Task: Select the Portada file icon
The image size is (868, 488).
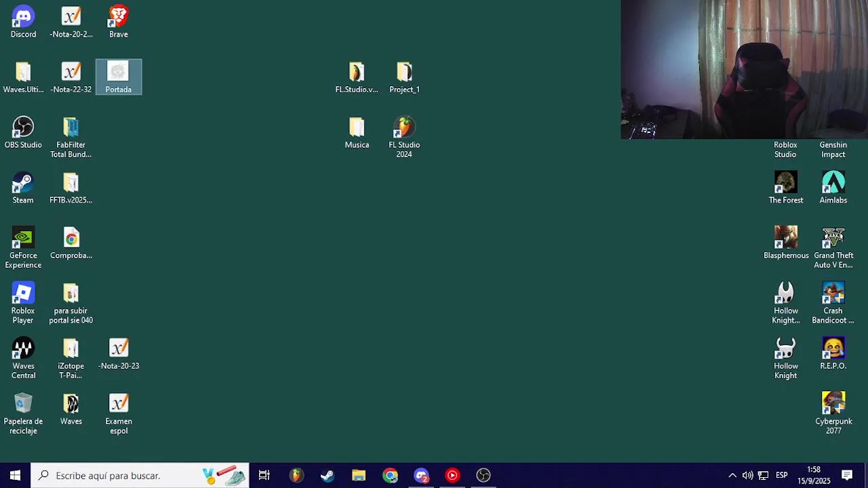Action: tap(119, 77)
